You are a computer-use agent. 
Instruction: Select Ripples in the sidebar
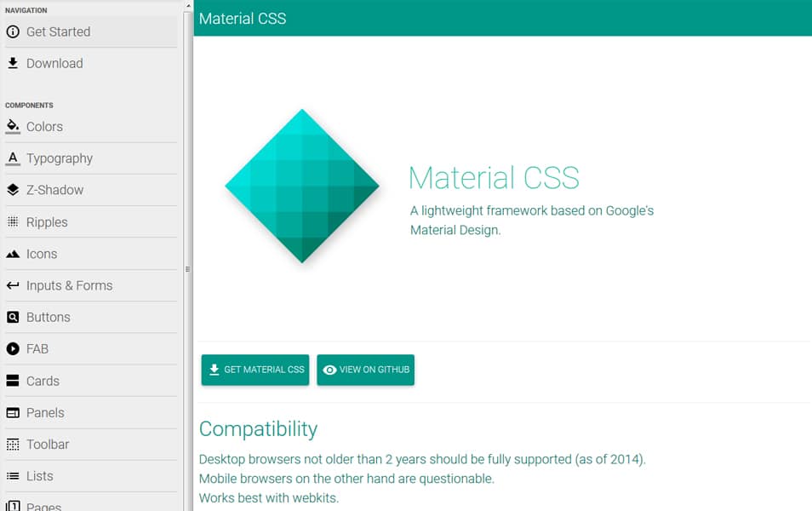[91, 221]
